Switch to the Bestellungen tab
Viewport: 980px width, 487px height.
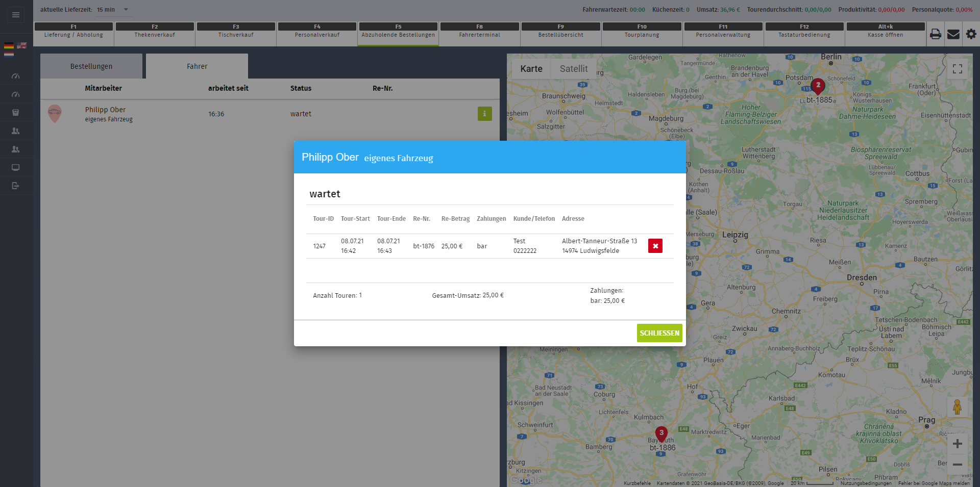click(x=91, y=66)
